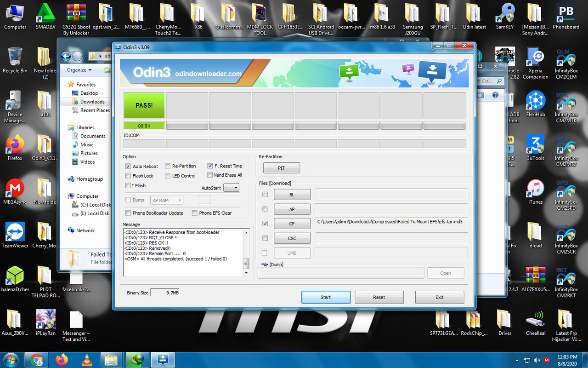Open the TeamViewer desktop shortcut

coord(15,236)
